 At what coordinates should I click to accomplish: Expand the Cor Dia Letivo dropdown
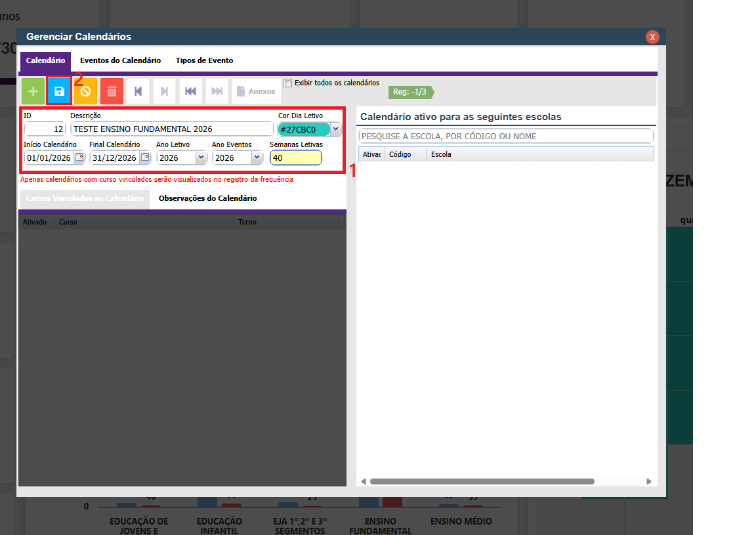click(335, 129)
